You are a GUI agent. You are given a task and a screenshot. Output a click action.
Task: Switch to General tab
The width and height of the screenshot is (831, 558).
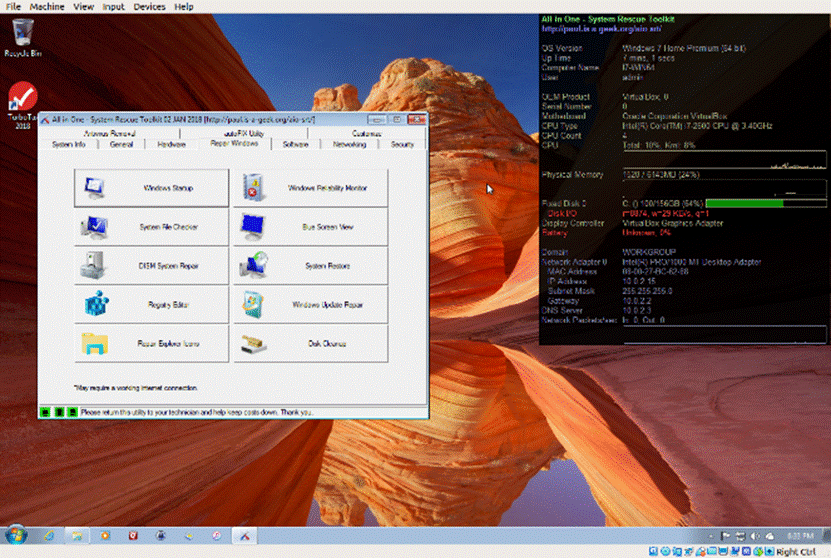[x=121, y=145]
